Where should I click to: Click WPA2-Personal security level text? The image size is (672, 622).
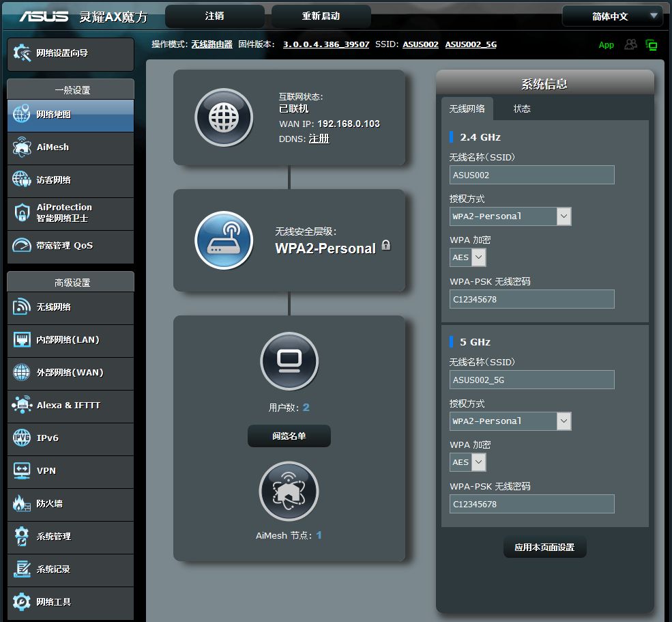tap(325, 249)
